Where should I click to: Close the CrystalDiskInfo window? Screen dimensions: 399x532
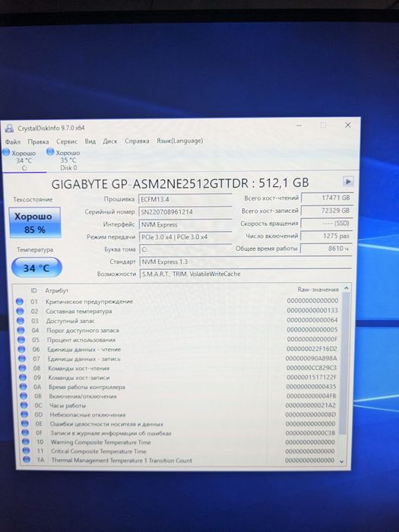coord(348,125)
